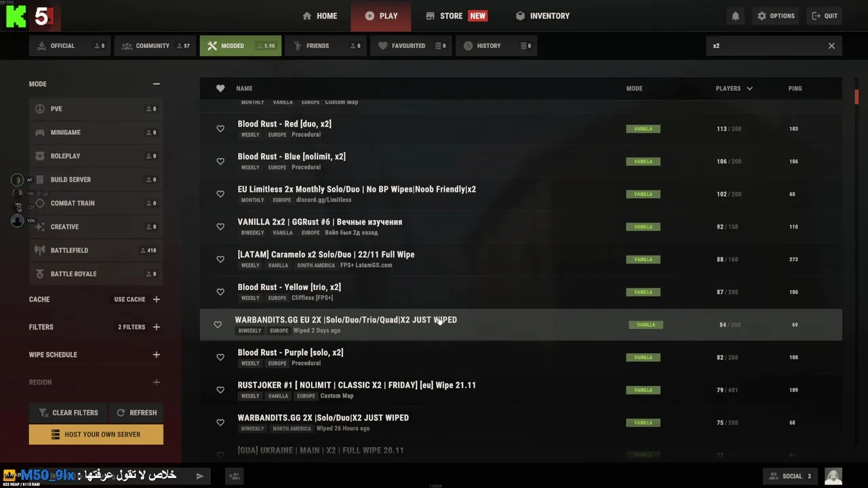The width and height of the screenshot is (868, 488).
Task: Send chat message arrow icon
Action: [x=199, y=476]
